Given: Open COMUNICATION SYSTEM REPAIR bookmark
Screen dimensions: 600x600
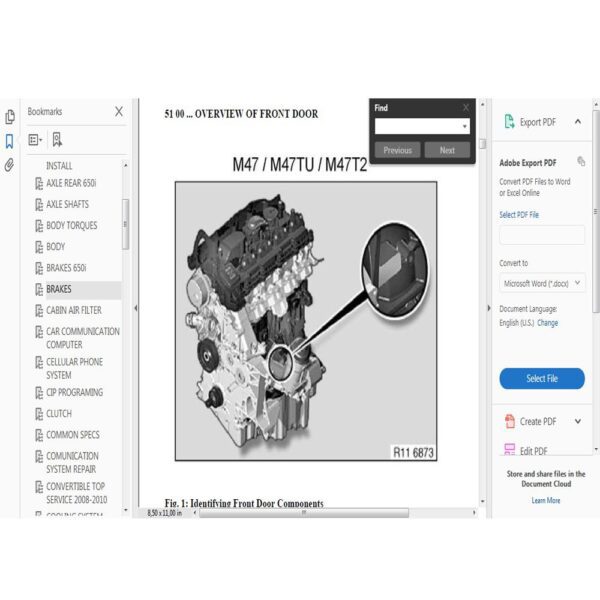Looking at the screenshot, I should 72,463.
